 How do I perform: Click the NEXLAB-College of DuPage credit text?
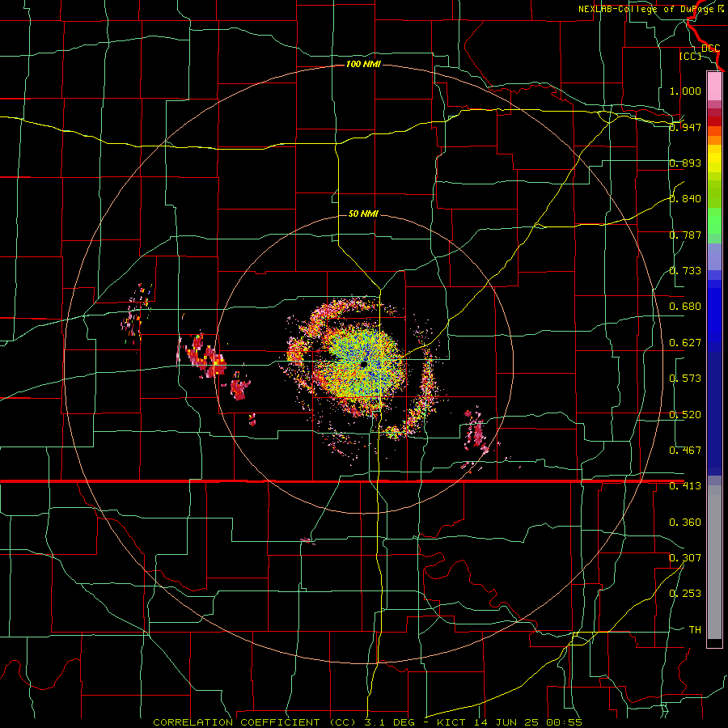(647, 9)
